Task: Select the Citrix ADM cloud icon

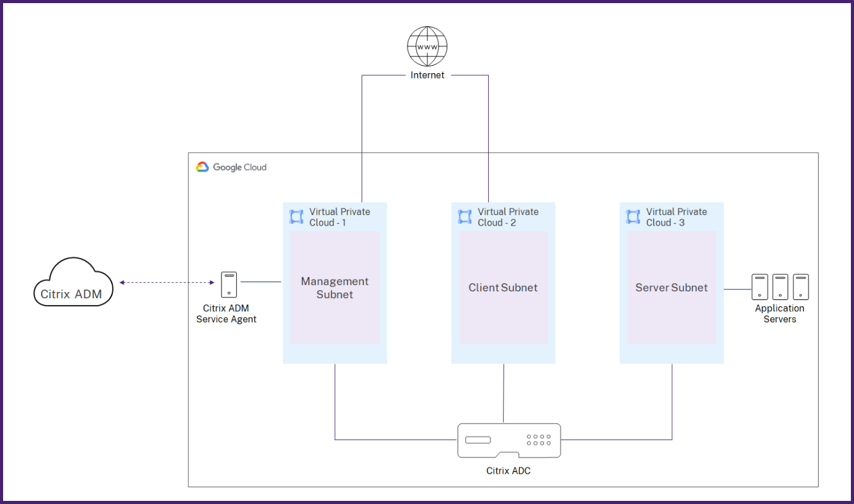Action: 73,282
